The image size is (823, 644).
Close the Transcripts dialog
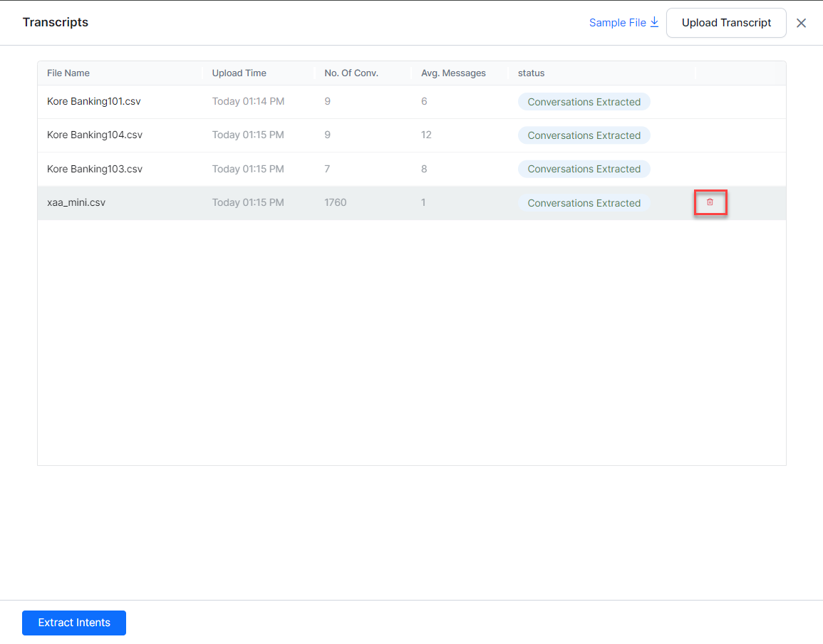point(801,23)
